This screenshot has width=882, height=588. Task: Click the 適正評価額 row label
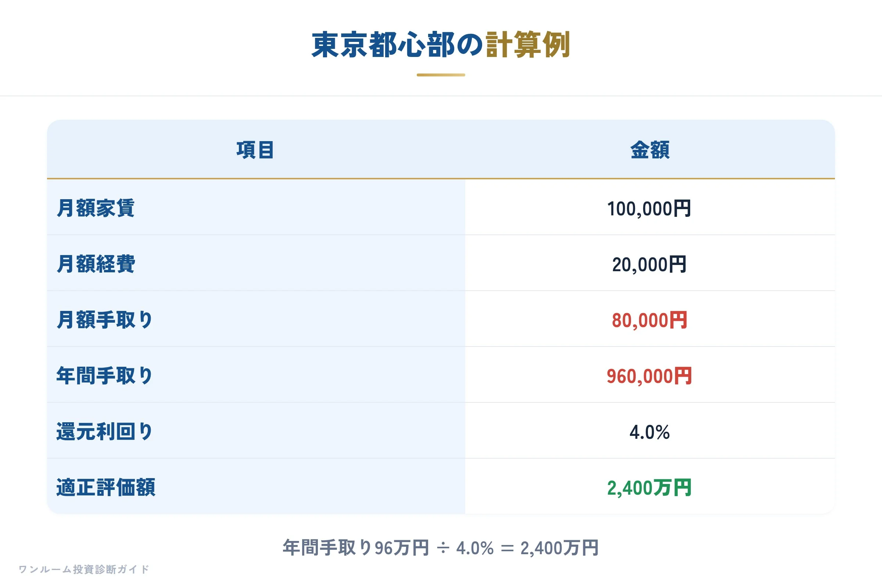click(x=106, y=488)
